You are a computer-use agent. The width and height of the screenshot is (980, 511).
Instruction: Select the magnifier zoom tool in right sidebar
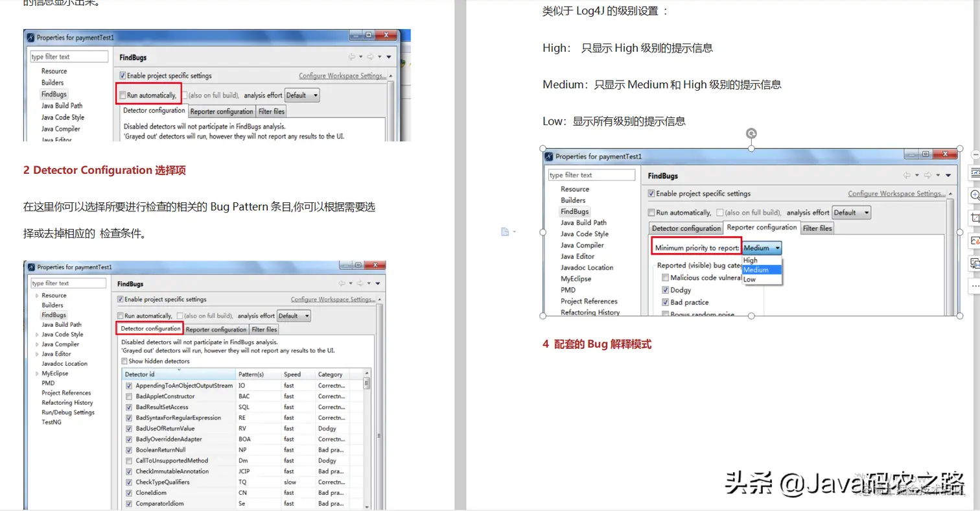[975, 195]
